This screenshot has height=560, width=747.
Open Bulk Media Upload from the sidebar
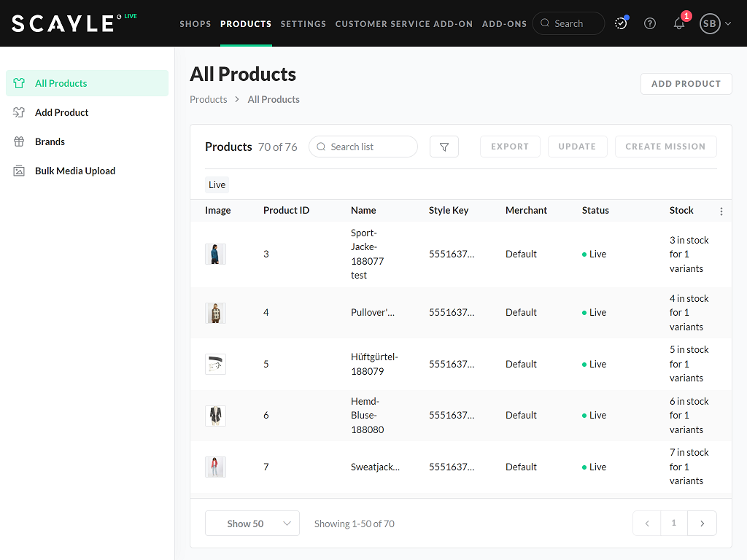click(75, 171)
